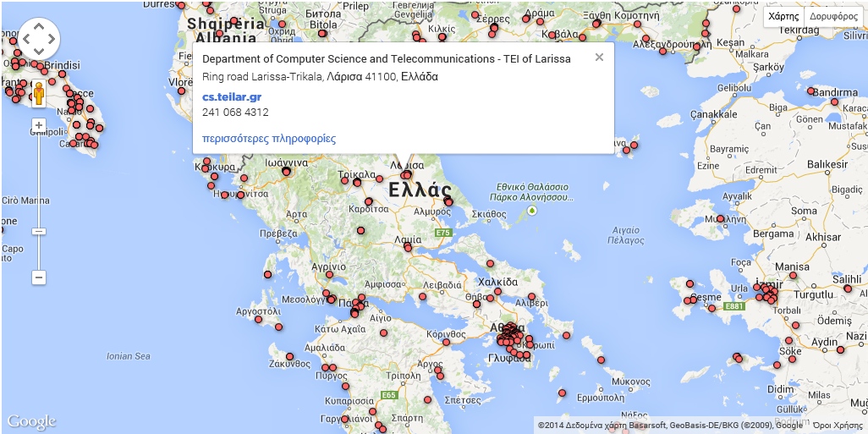Click the Alonnisos marine park icon

pyautogui.click(x=531, y=210)
